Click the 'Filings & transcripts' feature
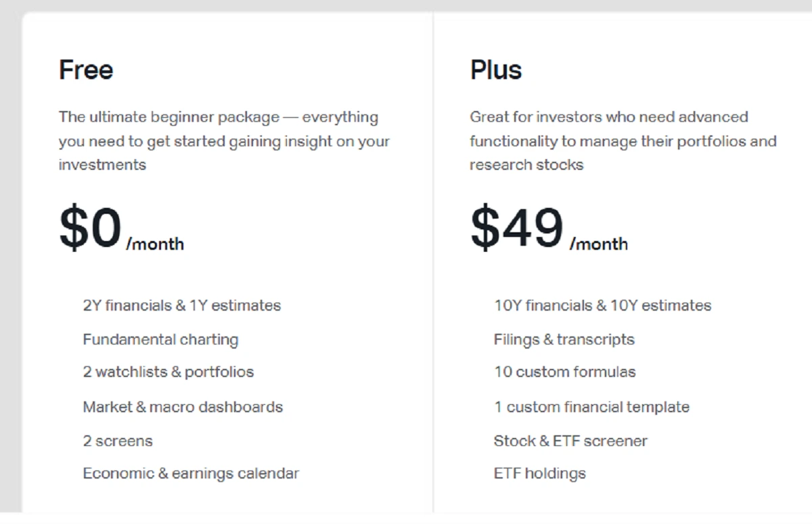The width and height of the screenshot is (812, 530). [564, 339]
